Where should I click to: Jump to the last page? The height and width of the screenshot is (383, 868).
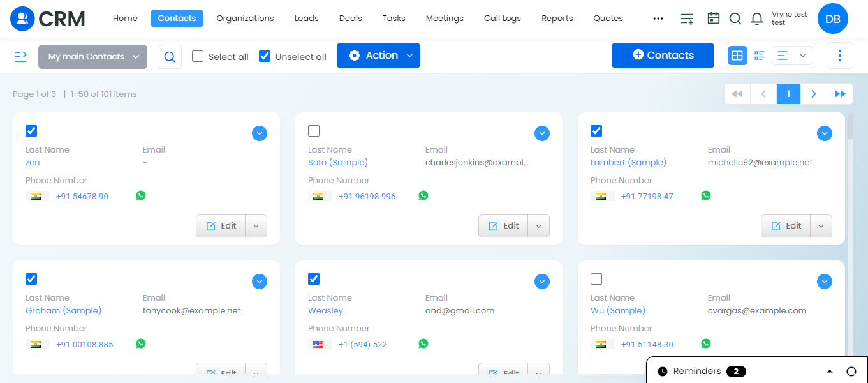(x=840, y=94)
